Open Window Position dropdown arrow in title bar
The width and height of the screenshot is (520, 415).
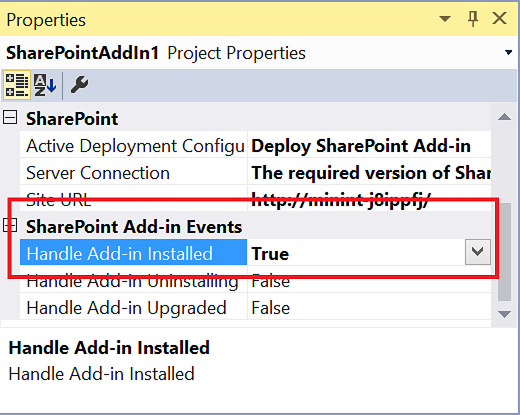point(445,18)
